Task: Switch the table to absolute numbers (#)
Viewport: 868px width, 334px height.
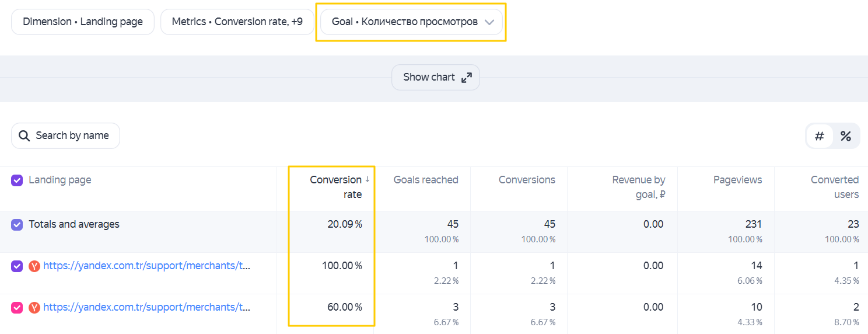Action: [x=820, y=136]
